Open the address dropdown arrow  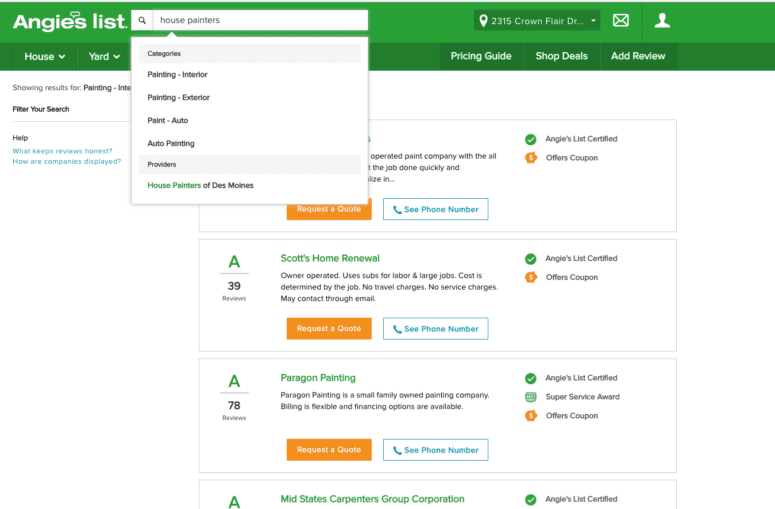(593, 21)
